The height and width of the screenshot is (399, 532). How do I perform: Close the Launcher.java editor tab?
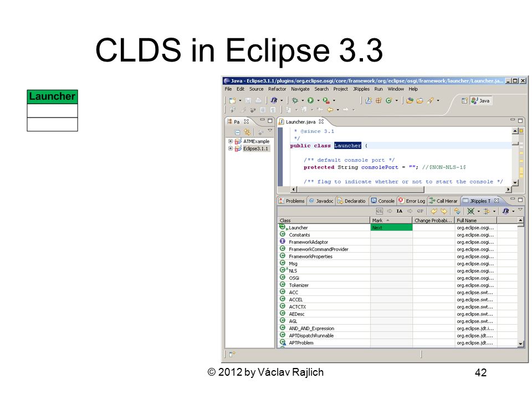pos(321,121)
